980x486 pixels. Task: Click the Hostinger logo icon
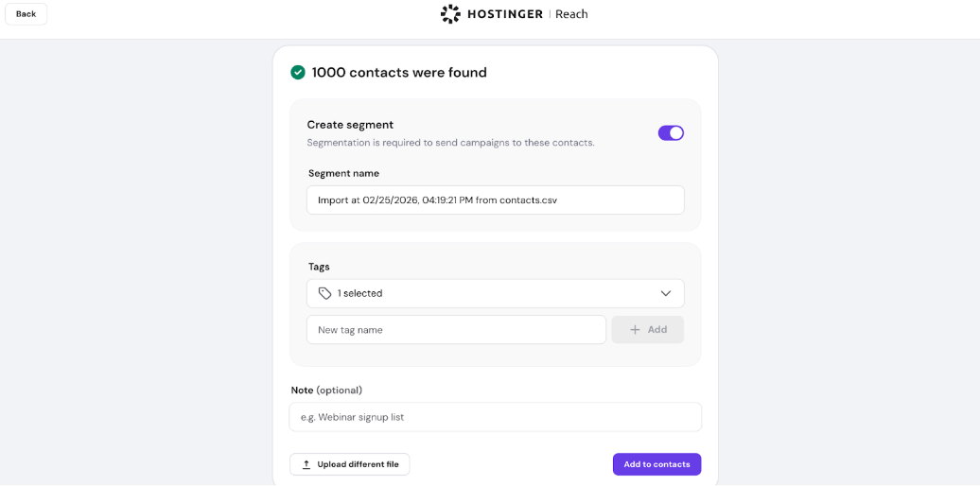click(x=450, y=14)
